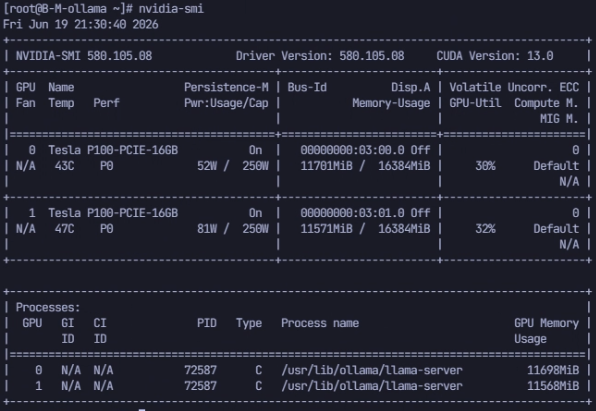This screenshot has height=411, width=596.
Task: Select the GPU Memory column header
Action: click(x=546, y=323)
